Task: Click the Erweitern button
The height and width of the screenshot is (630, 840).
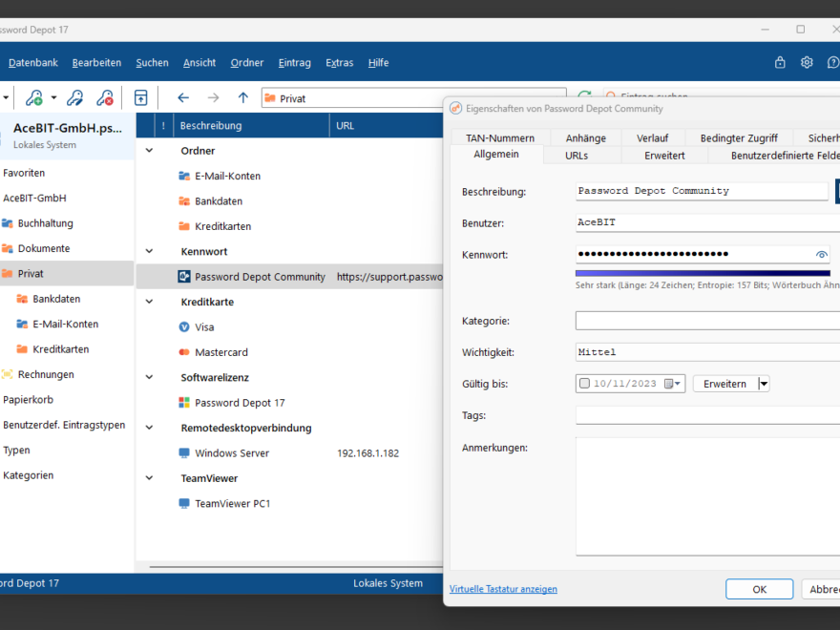Action: point(724,384)
